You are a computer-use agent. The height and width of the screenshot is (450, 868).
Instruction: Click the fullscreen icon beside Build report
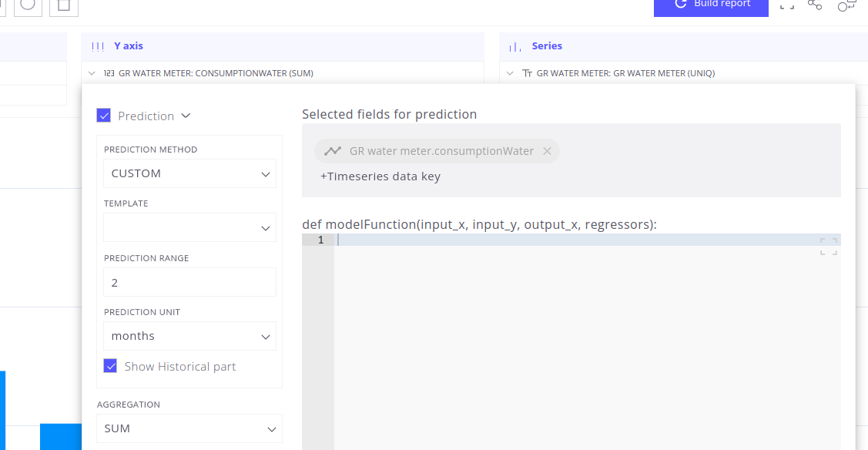pos(786,5)
